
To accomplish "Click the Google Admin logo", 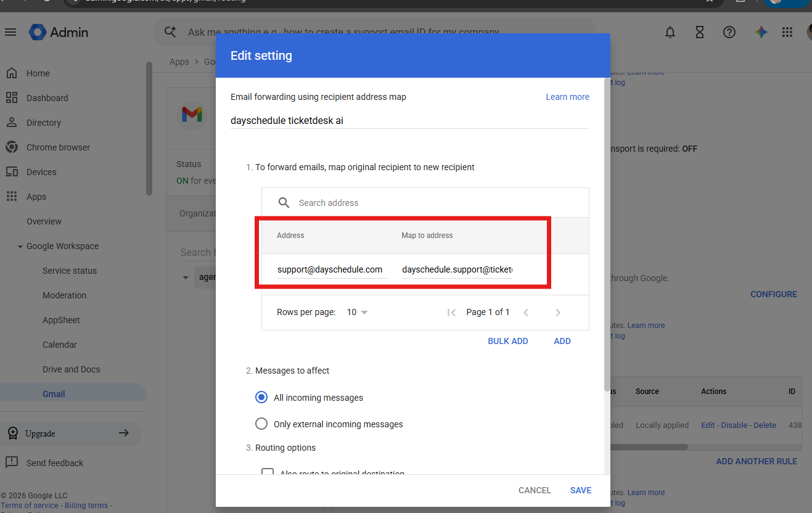I will 59,32.
